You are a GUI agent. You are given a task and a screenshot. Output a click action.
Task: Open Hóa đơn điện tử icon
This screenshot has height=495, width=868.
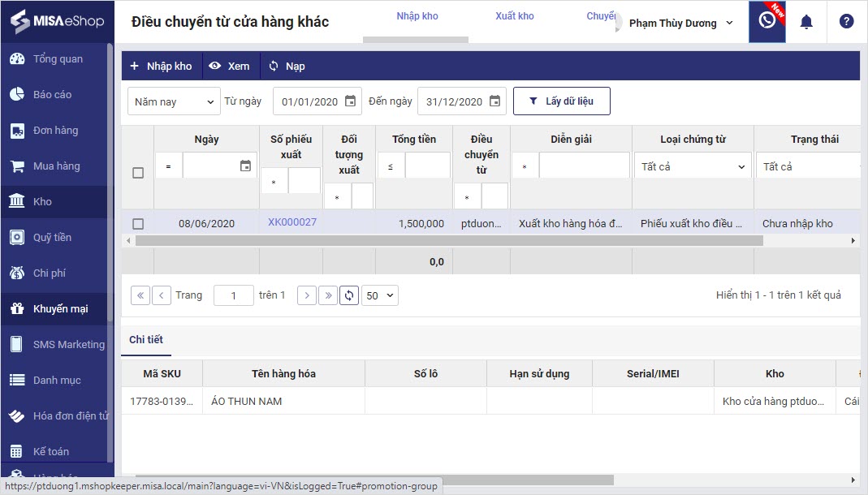(x=17, y=415)
